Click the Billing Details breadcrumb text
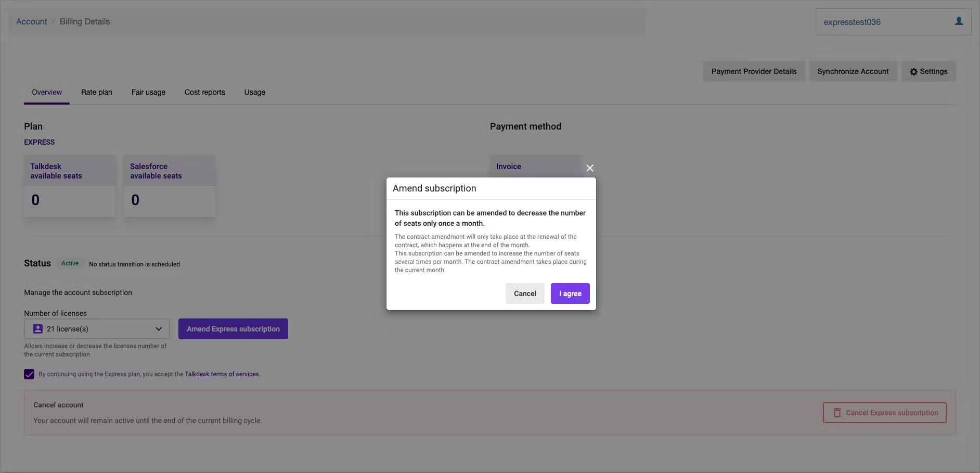The height and width of the screenshot is (473, 980). pyautogui.click(x=85, y=21)
